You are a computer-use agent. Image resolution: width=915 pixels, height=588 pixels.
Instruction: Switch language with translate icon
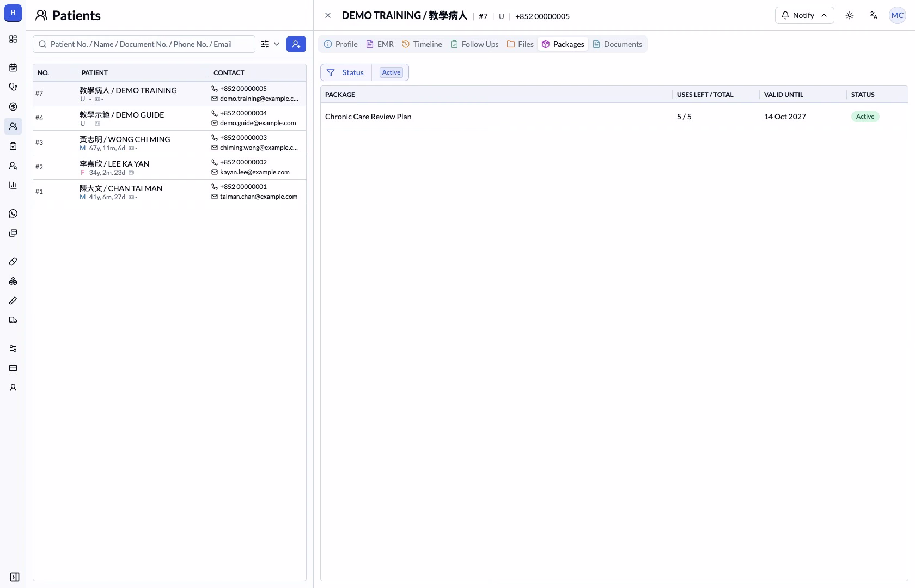(874, 15)
